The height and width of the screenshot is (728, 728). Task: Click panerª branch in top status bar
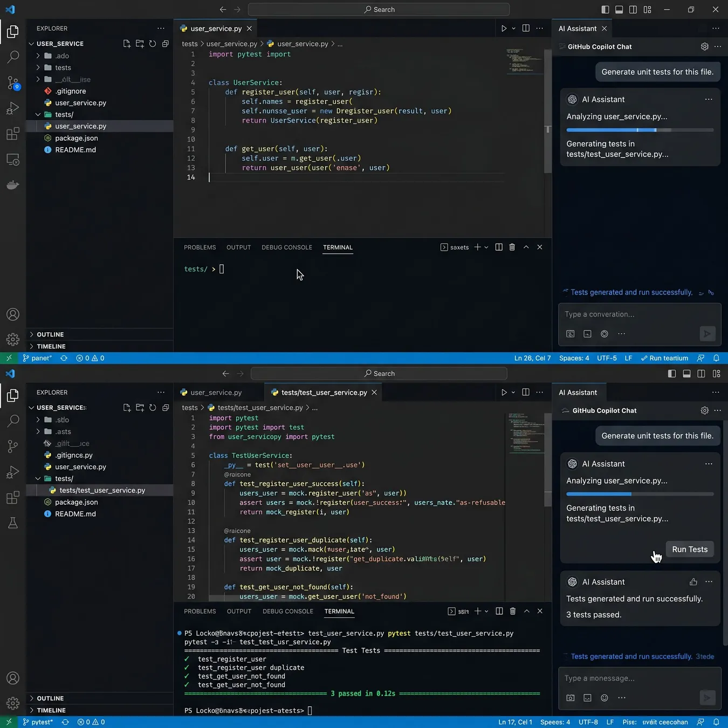tap(37, 358)
